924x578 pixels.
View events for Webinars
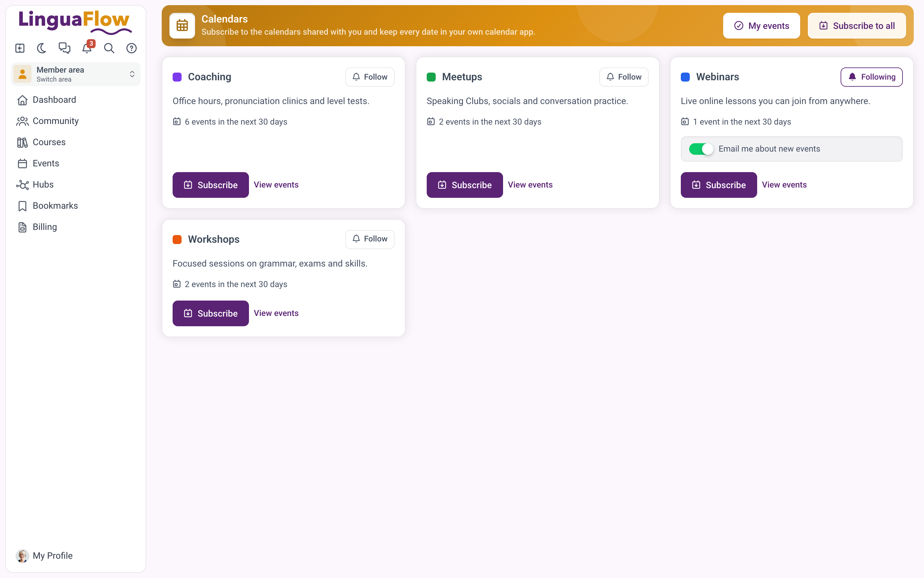pyautogui.click(x=784, y=185)
